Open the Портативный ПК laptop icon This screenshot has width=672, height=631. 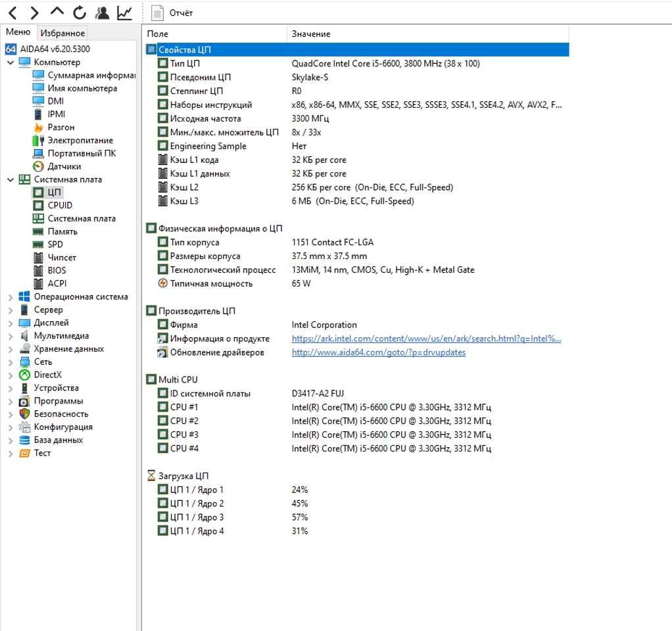click(38, 153)
